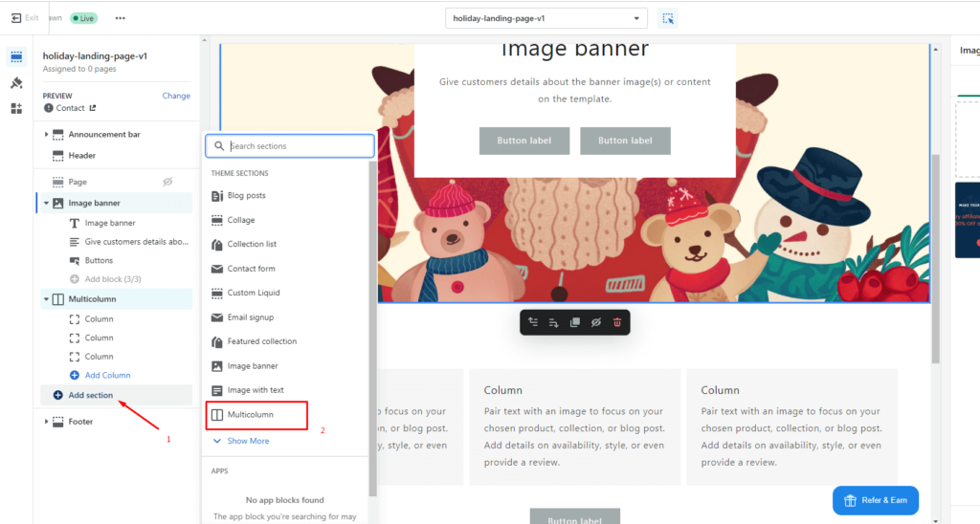Image resolution: width=980 pixels, height=524 pixels.
Task: Click the Custom Liquid icon
Action: [x=217, y=293]
